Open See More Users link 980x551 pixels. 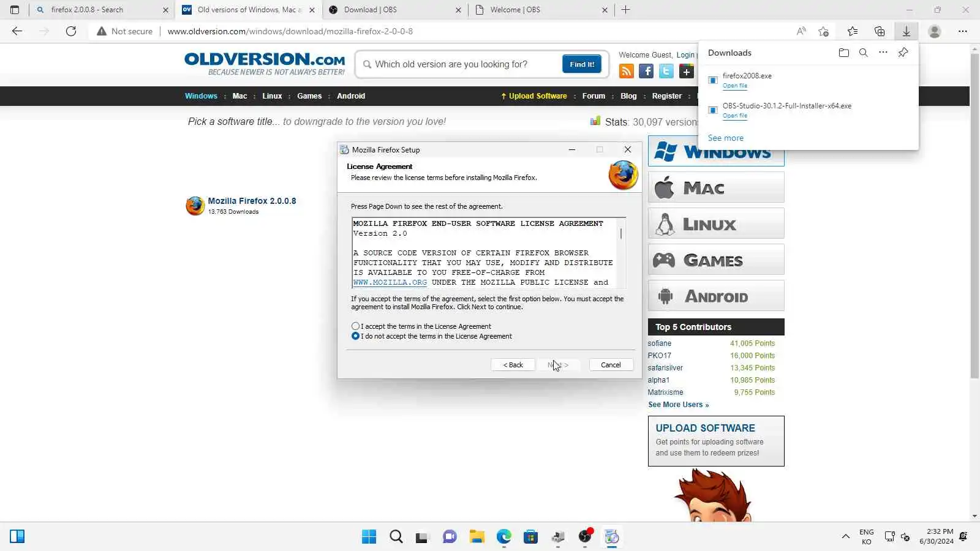coord(678,405)
